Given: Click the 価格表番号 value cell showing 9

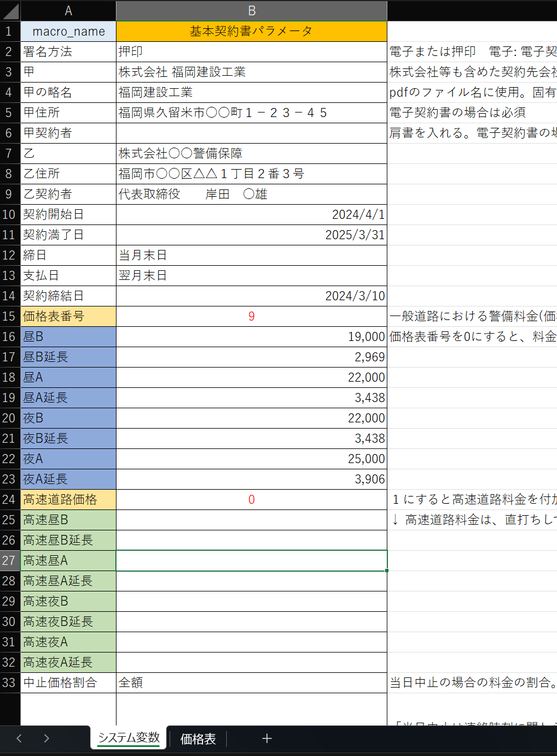Looking at the screenshot, I should tap(252, 316).
